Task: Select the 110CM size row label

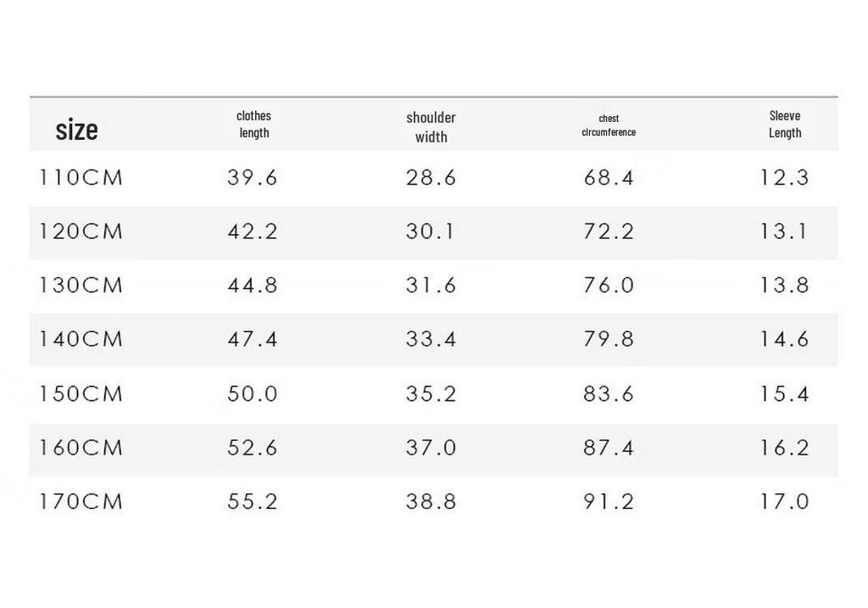Action: [81, 178]
